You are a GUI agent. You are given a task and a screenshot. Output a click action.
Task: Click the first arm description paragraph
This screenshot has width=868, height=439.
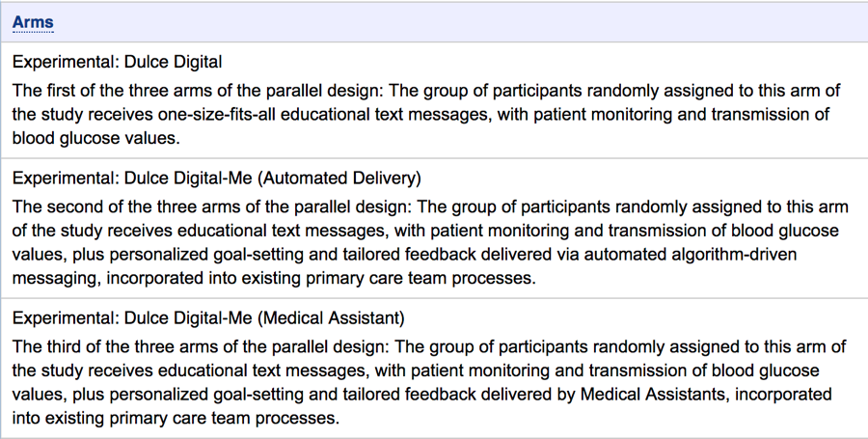pos(426,114)
